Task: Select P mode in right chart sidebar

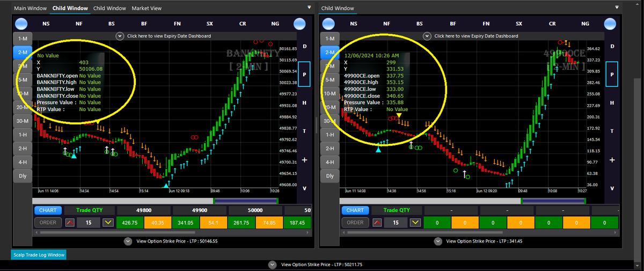Action: point(612,75)
